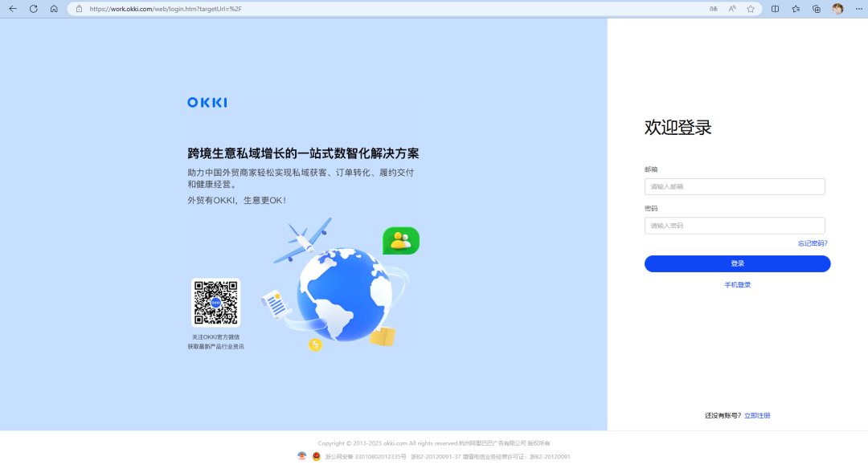
Task: Go back using the browser back arrow
Action: point(13,9)
